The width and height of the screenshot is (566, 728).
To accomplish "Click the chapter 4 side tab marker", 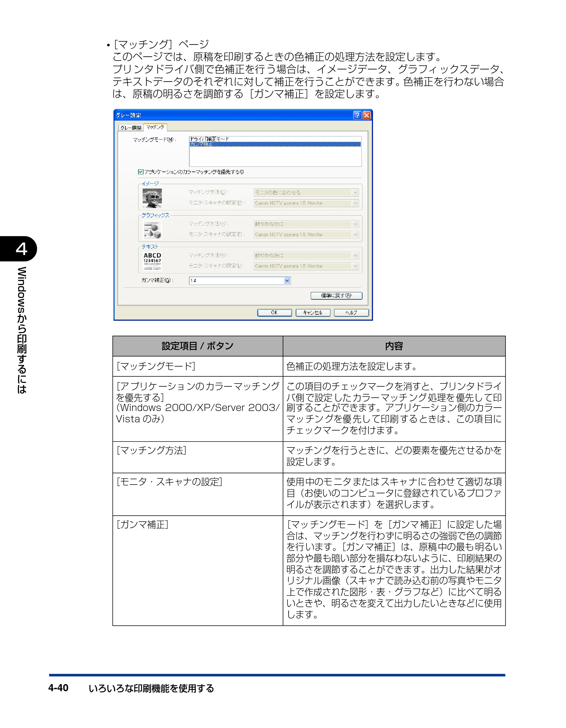I will point(19,249).
